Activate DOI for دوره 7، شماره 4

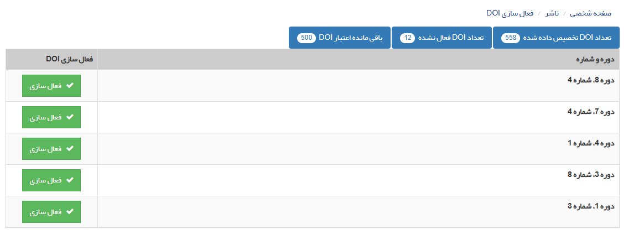pyautogui.click(x=51, y=117)
